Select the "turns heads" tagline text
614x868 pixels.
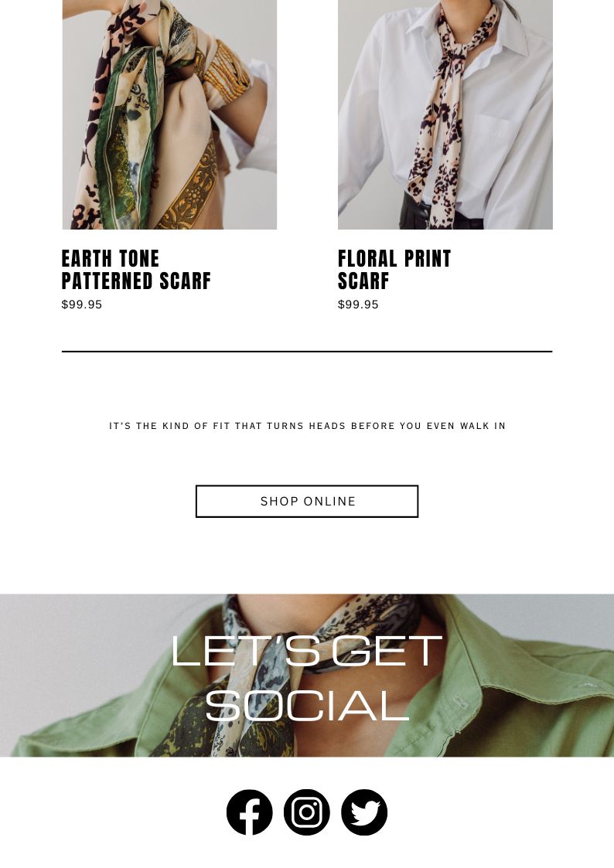pos(307,426)
